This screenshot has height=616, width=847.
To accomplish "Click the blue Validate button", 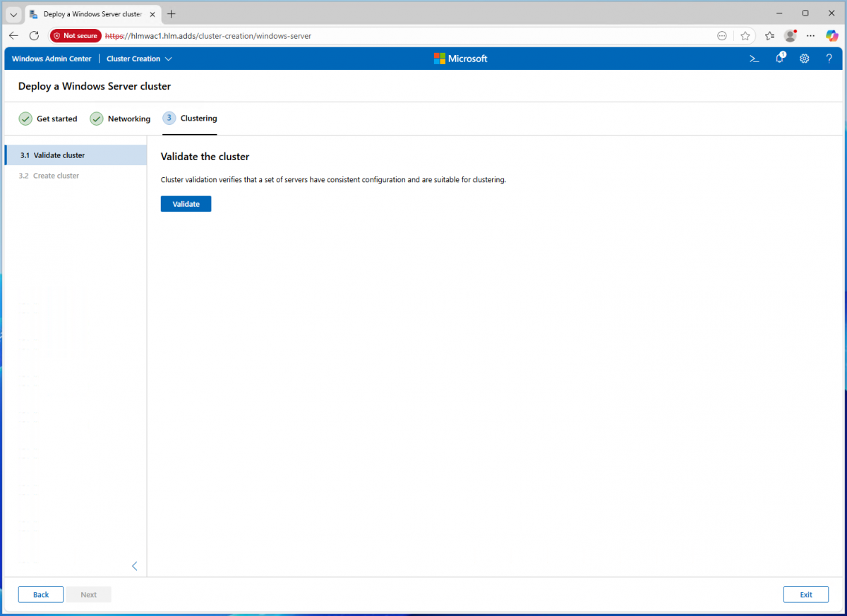I will 186,204.
